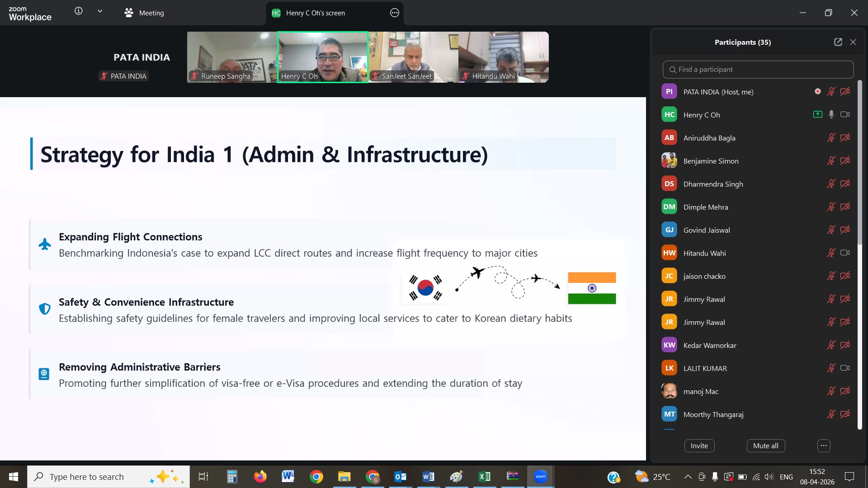Switch to the Meeting tab
Image resolution: width=868 pixels, height=488 pixels.
(144, 13)
